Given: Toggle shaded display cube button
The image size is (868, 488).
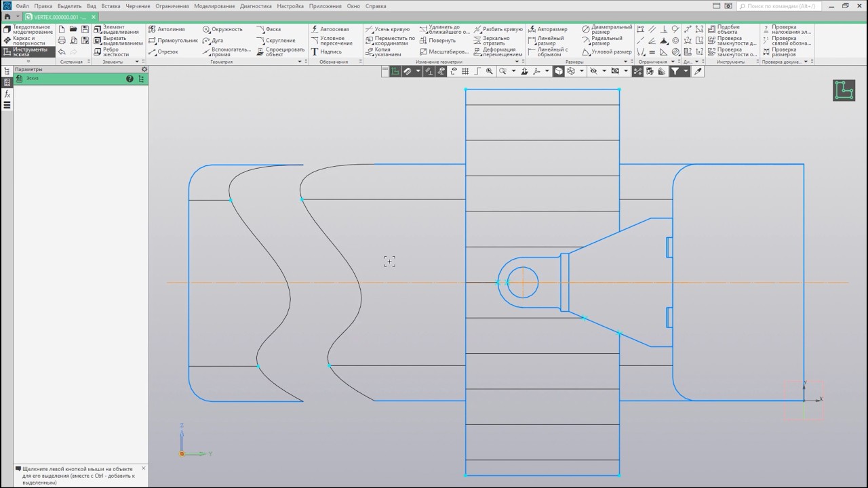Looking at the screenshot, I should pos(559,71).
